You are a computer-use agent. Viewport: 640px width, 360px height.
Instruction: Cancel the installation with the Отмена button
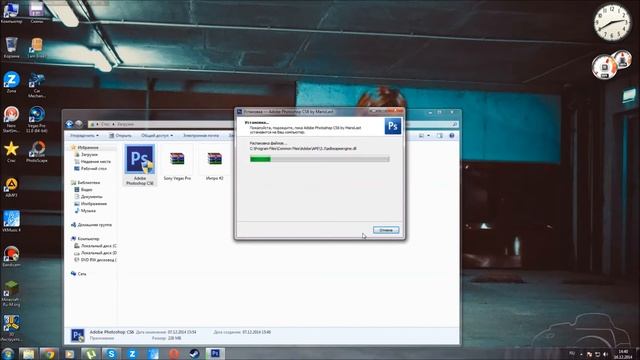pyautogui.click(x=386, y=230)
